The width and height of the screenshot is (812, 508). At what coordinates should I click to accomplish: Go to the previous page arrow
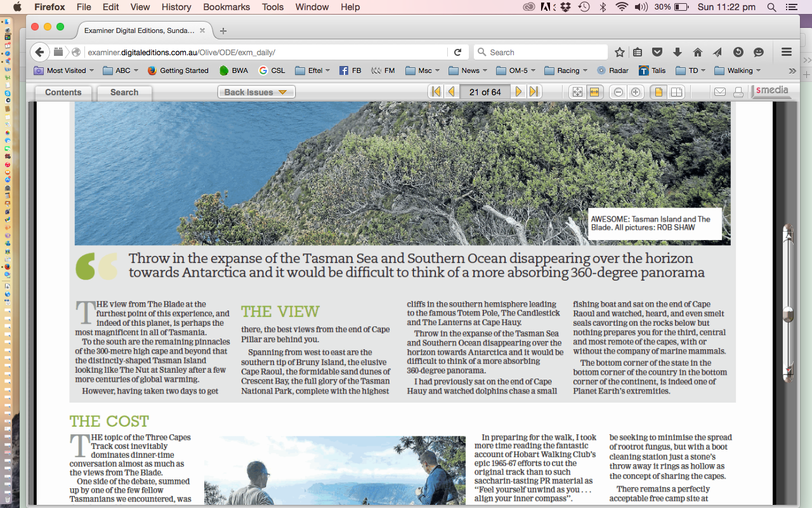tap(451, 92)
